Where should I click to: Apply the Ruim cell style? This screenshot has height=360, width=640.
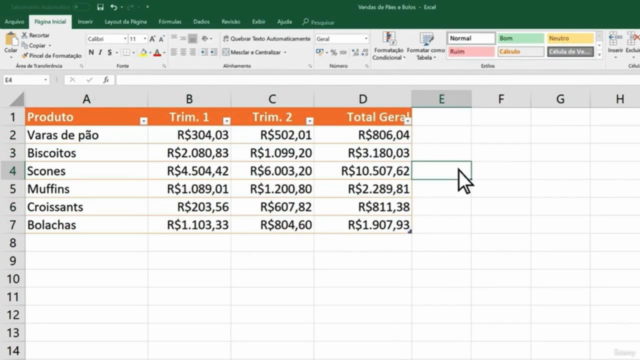coord(471,51)
